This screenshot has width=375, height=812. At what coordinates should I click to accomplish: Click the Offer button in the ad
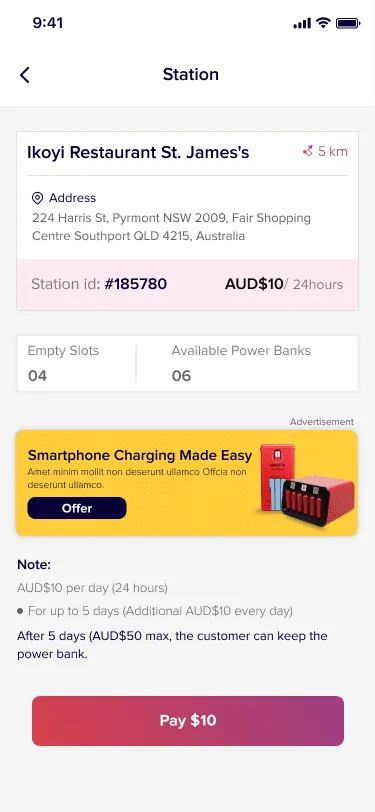(x=77, y=508)
